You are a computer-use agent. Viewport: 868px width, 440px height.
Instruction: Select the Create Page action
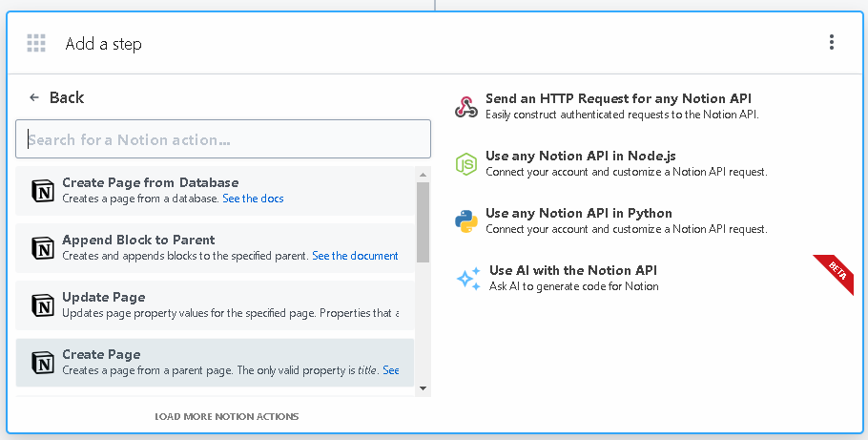tap(215, 363)
